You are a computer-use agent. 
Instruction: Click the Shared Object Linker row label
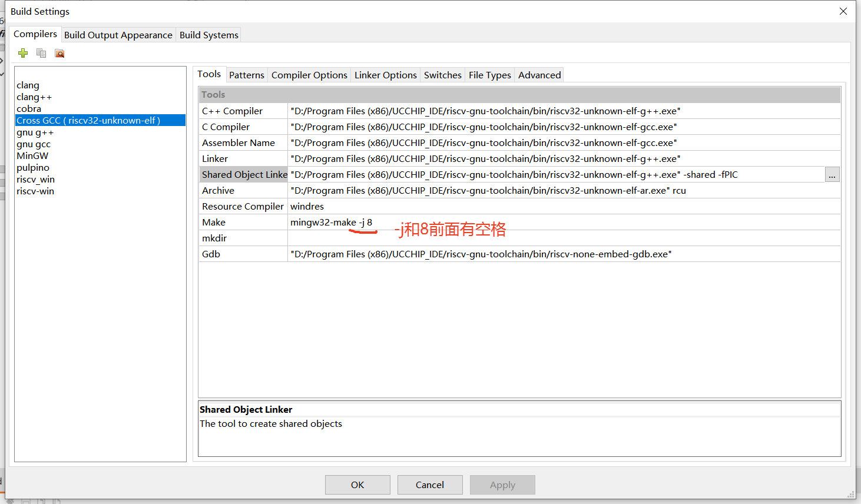point(243,174)
